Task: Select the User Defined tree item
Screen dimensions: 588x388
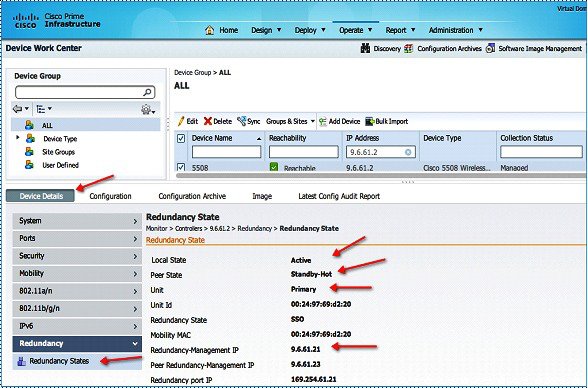Action: pos(60,165)
